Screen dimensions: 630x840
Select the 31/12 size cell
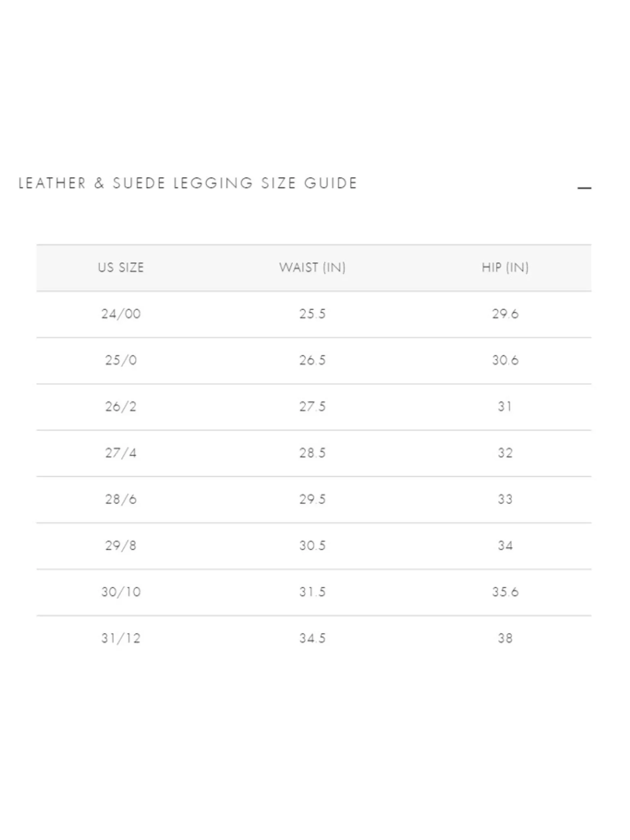pos(121,638)
